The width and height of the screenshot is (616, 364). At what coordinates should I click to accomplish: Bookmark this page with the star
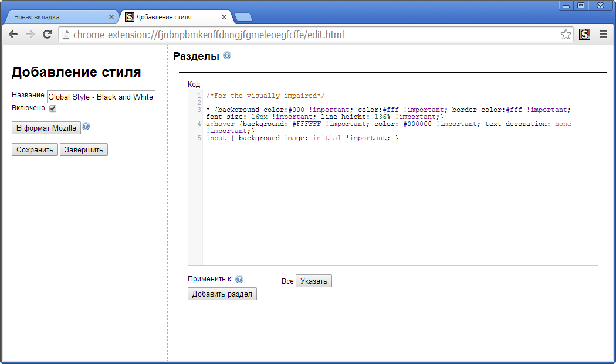pyautogui.click(x=566, y=35)
